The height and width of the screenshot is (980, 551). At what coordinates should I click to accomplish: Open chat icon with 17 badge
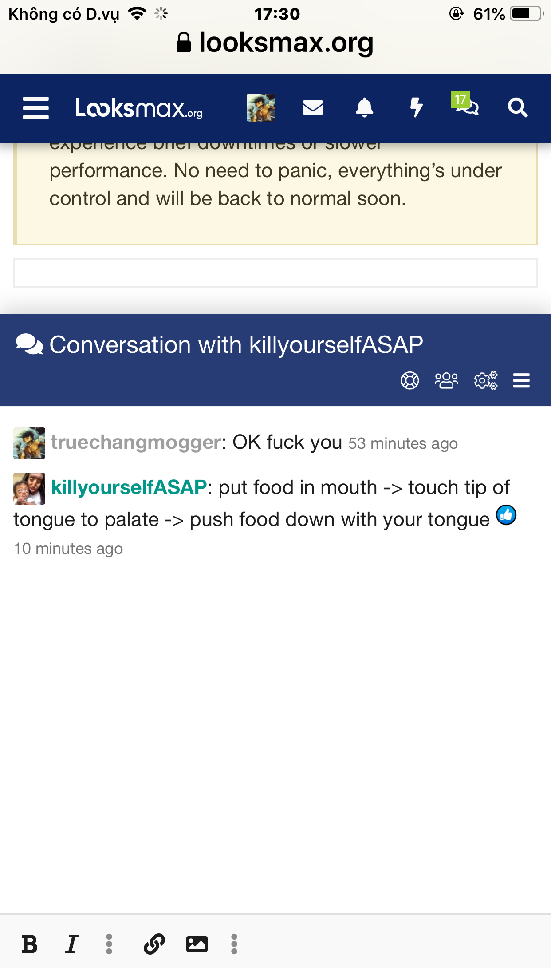tap(466, 106)
